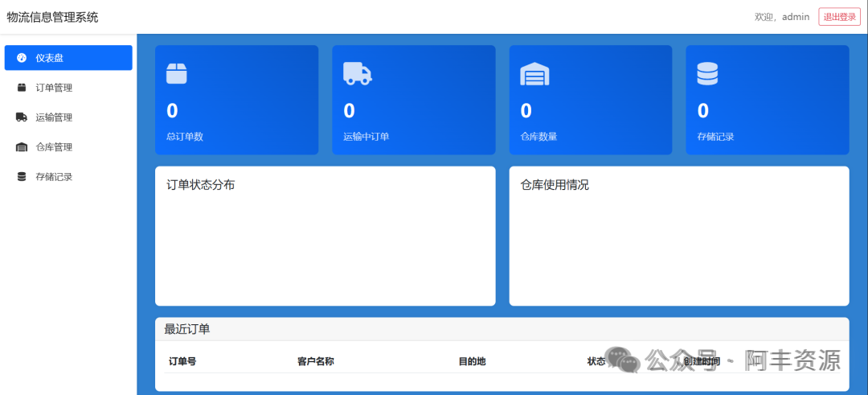Click the storage records database icon
Screen dimensions: 868x395
point(22,177)
